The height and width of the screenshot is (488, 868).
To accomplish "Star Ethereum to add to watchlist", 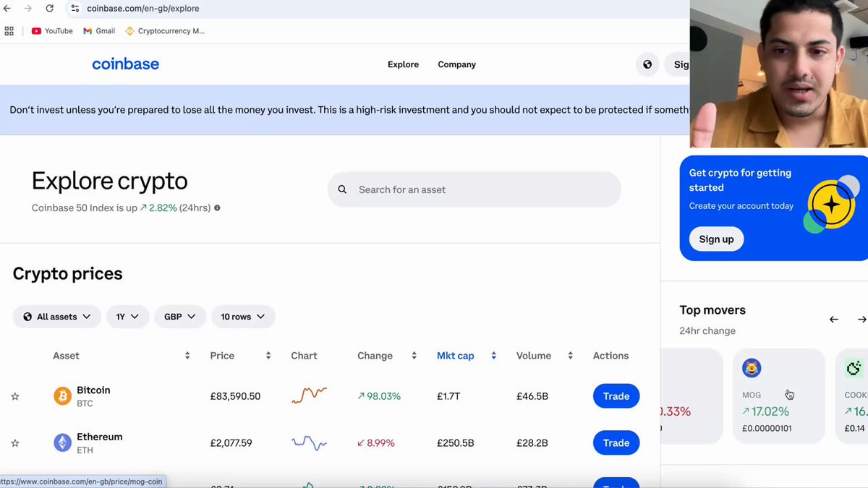I will (x=15, y=443).
